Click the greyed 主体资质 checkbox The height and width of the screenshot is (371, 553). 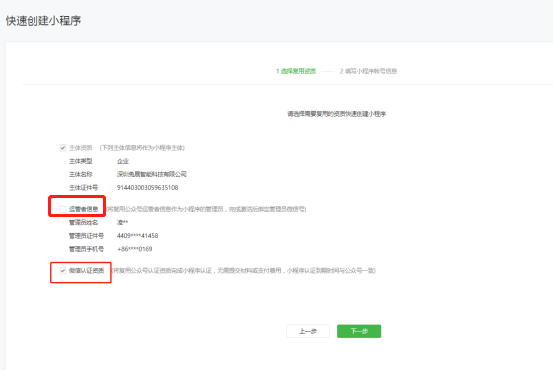63,148
